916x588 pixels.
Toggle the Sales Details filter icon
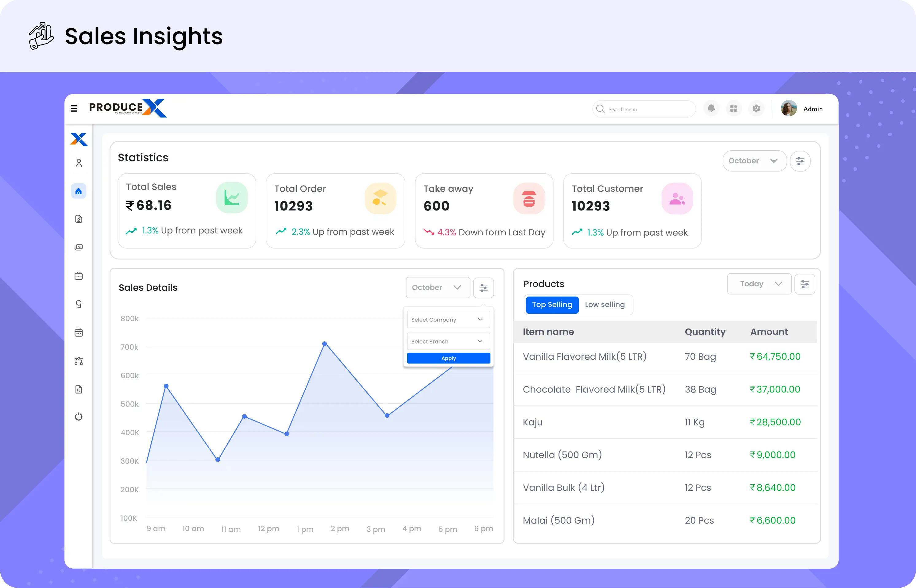(484, 288)
